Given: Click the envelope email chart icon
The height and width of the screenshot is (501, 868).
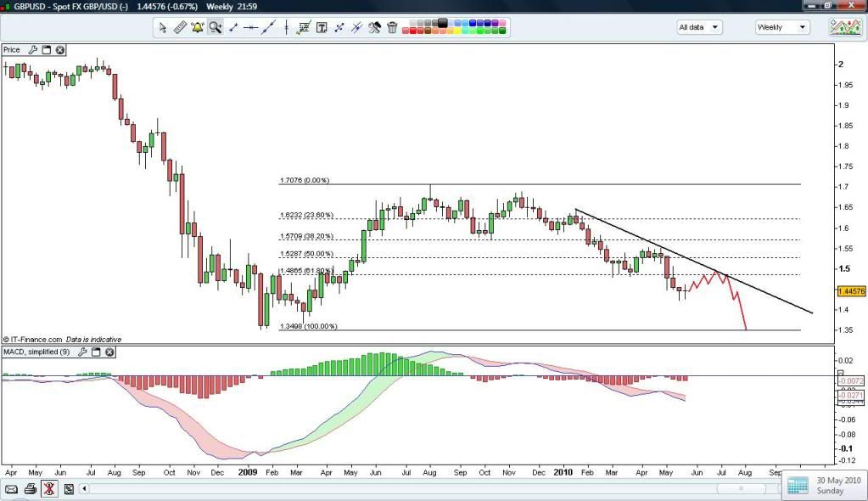Looking at the screenshot, I should 11,489.
